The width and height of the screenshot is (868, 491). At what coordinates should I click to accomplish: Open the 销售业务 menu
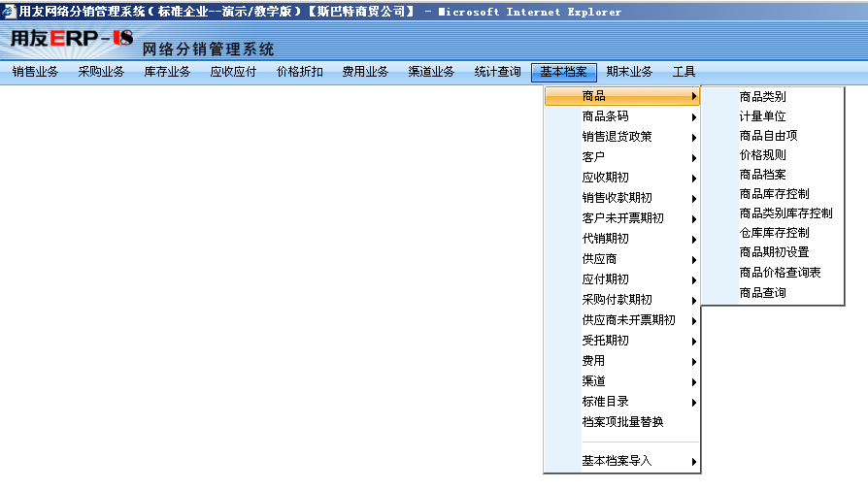click(x=36, y=72)
